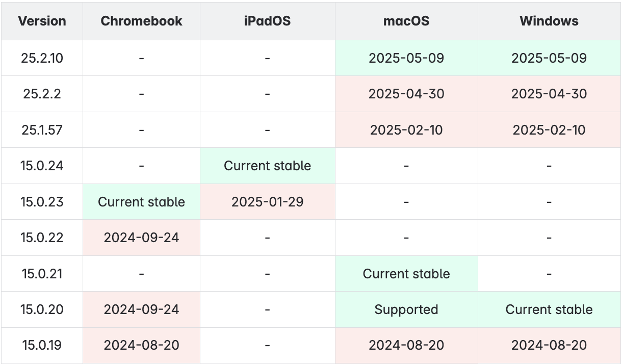
Task: Select the Chromebook column header
Action: (x=141, y=21)
